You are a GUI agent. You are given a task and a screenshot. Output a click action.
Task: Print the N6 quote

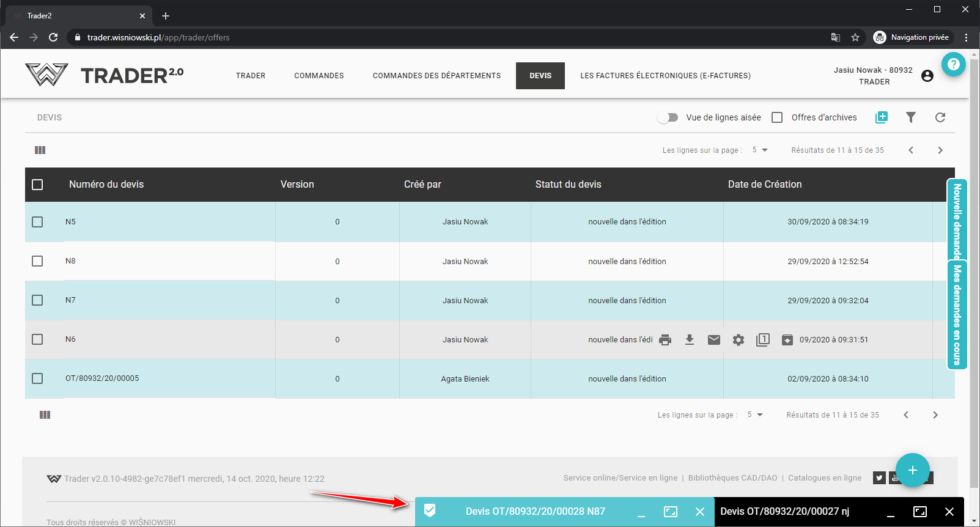(665, 340)
